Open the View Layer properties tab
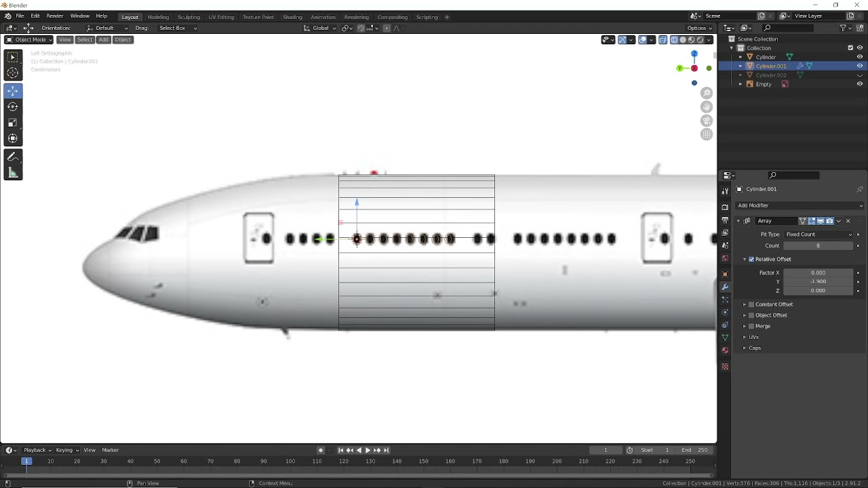The image size is (868, 488). [x=725, y=233]
